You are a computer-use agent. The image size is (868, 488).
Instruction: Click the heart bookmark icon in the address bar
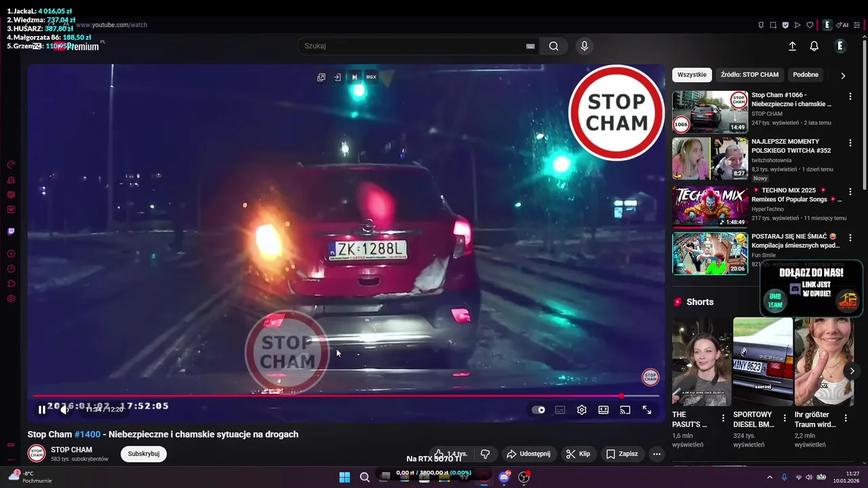click(x=810, y=25)
